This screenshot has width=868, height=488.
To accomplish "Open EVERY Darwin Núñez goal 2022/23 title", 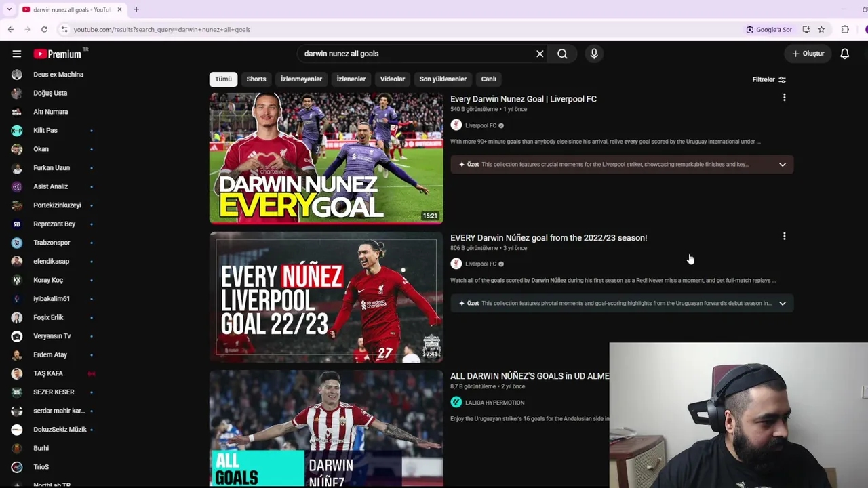I will 549,238.
